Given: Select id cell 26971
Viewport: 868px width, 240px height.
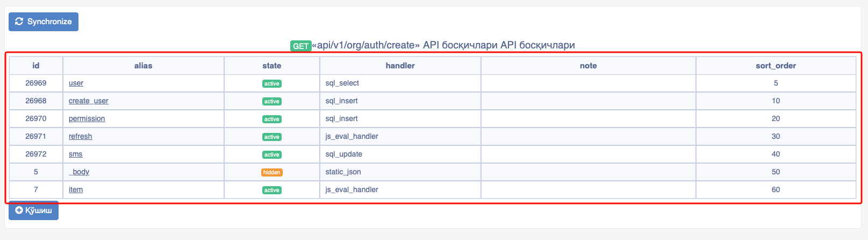Looking at the screenshot, I should pyautogui.click(x=36, y=136).
